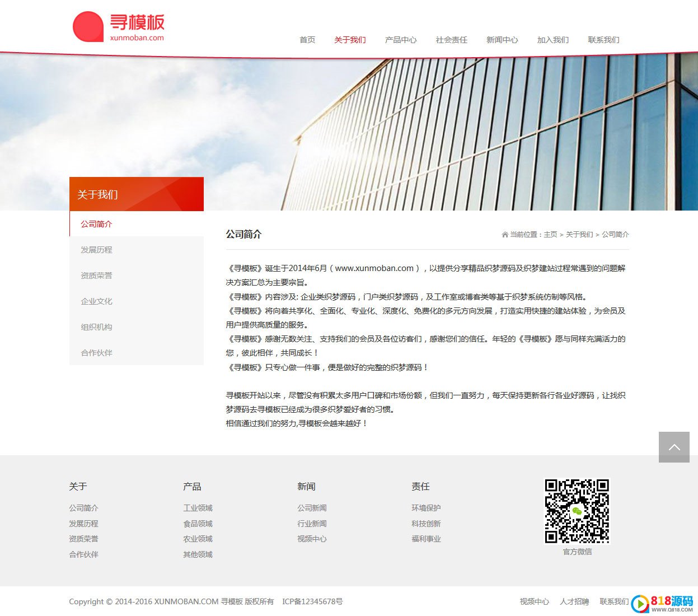This screenshot has width=698, height=616.
Task: Open 合作伙伴 in the left sidebar
Action: (137, 353)
